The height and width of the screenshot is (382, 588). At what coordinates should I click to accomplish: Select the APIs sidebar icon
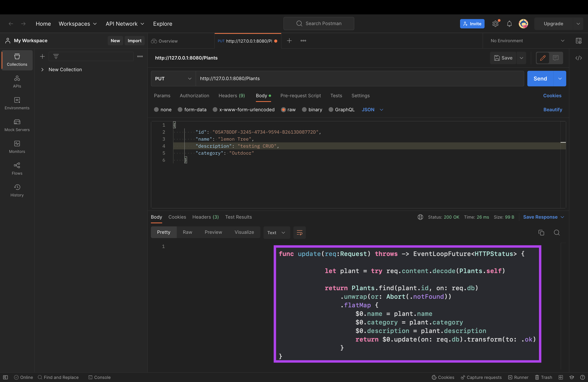pos(17,81)
